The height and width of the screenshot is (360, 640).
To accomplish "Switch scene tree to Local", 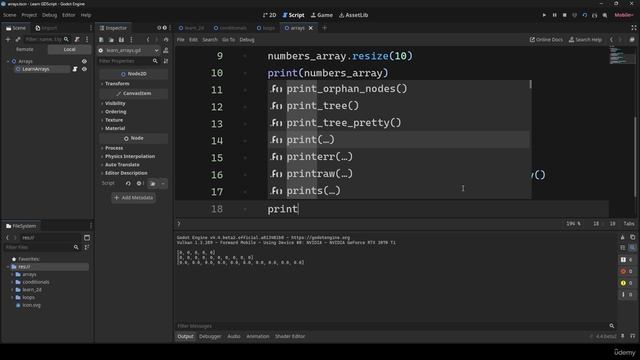I will pyautogui.click(x=69, y=49).
